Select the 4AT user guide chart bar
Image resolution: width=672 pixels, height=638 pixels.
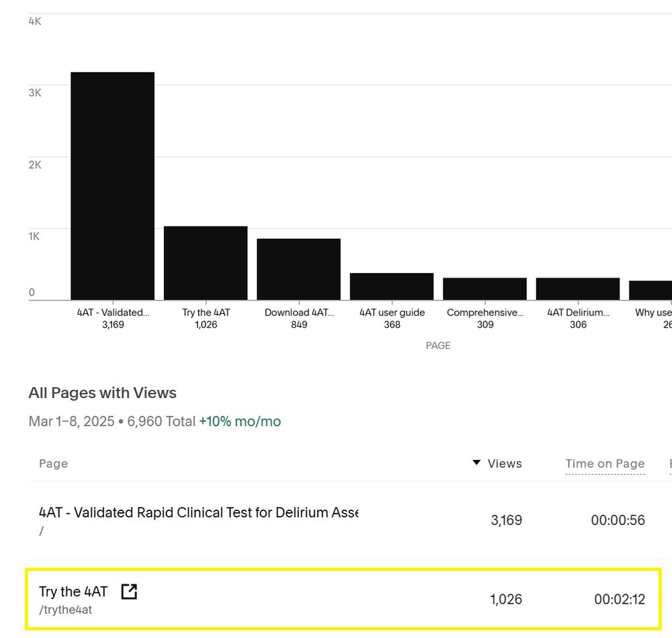392,286
